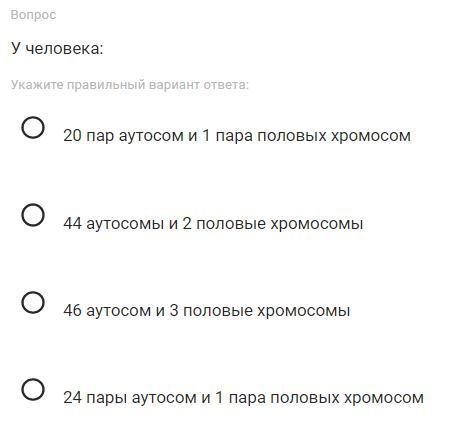The width and height of the screenshot is (451, 429).
Task: Click the word "человека" in the question
Action: pos(62,49)
